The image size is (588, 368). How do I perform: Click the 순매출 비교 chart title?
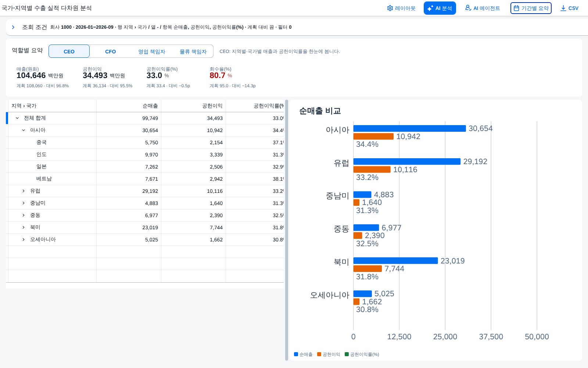click(x=320, y=111)
